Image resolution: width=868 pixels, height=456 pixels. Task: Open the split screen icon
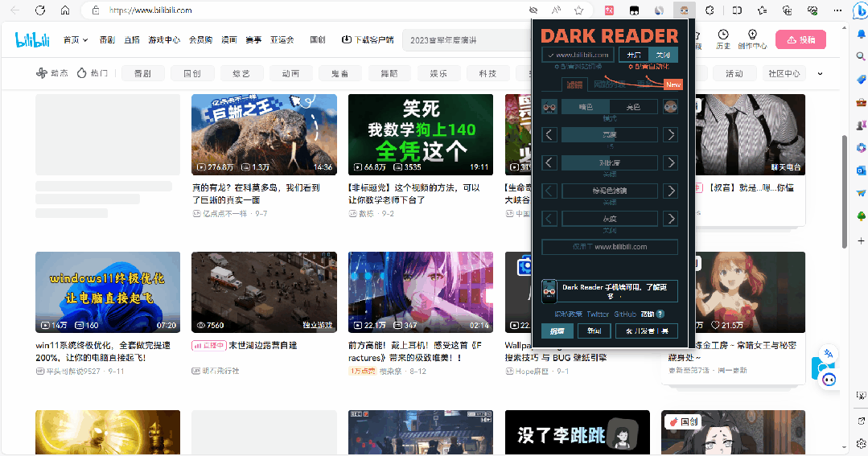(737, 10)
